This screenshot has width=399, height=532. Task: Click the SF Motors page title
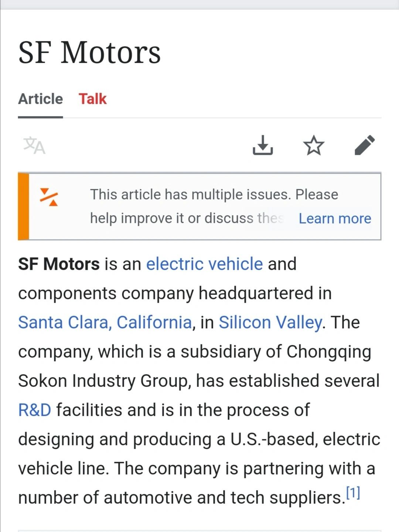point(89,52)
